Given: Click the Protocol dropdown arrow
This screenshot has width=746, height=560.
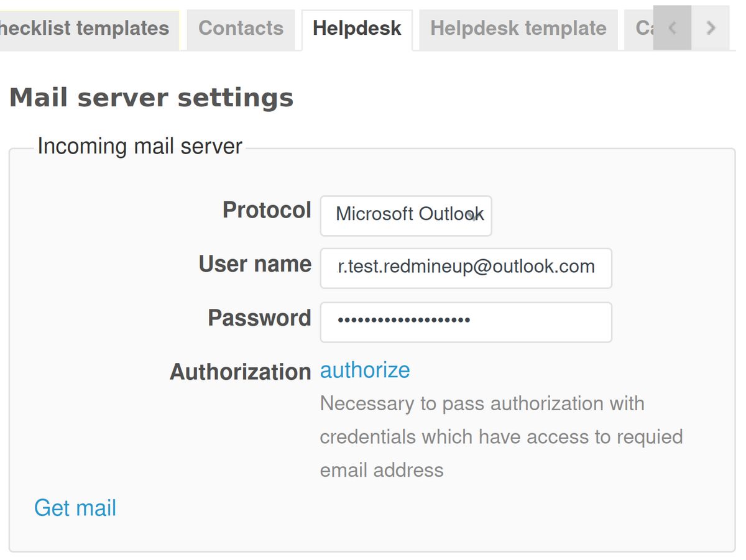Looking at the screenshot, I should 475,216.
